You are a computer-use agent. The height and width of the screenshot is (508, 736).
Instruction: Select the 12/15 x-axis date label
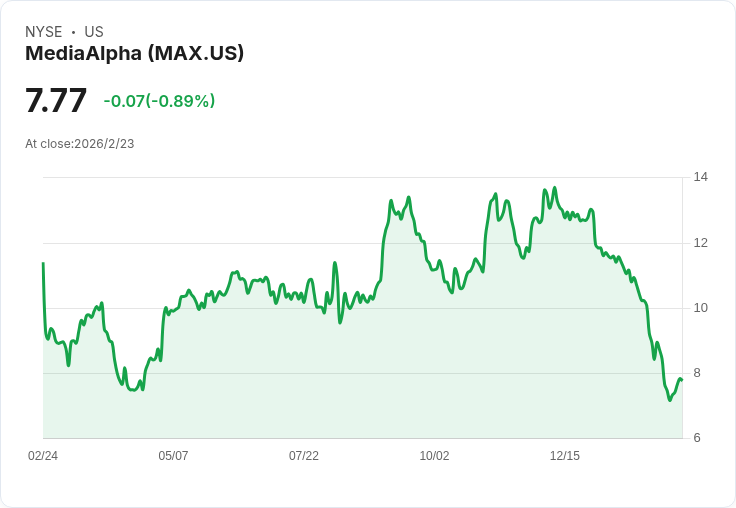(x=565, y=456)
